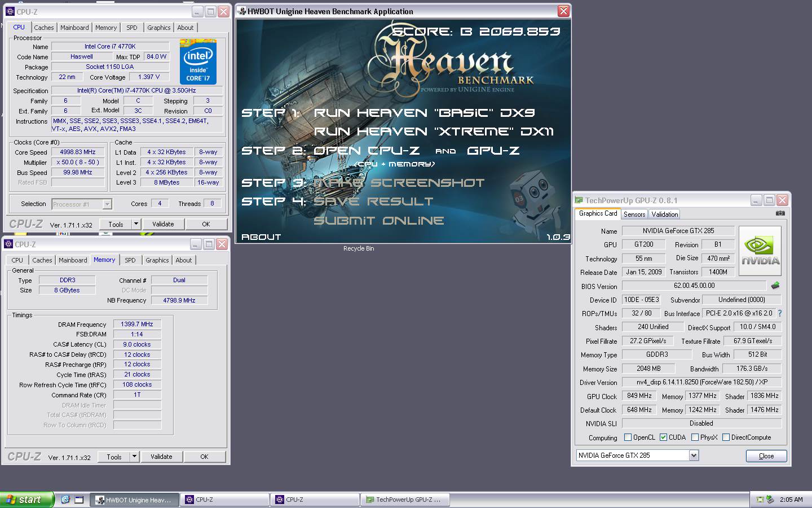Image resolution: width=812 pixels, height=508 pixels.
Task: Enable the PhysX checkbox
Action: 695,437
